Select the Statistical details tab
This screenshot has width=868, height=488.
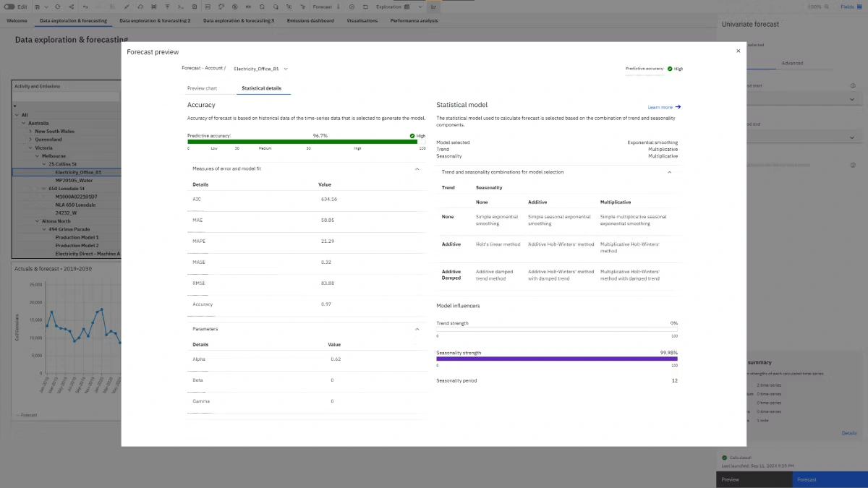[261, 88]
